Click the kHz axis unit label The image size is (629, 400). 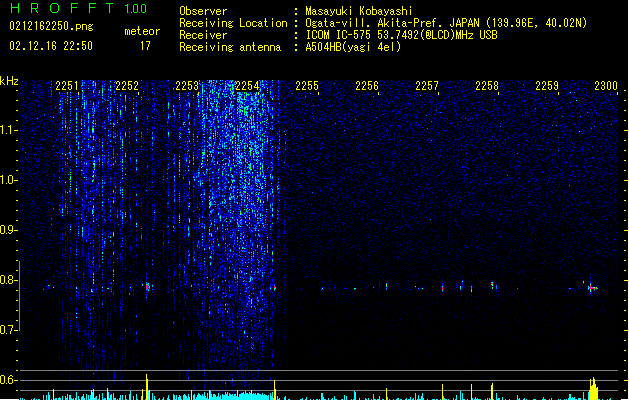click(x=9, y=81)
